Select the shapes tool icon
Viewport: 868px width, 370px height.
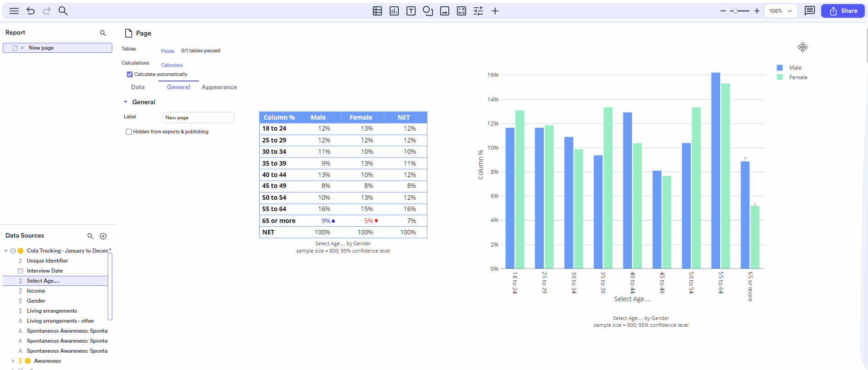click(x=428, y=11)
